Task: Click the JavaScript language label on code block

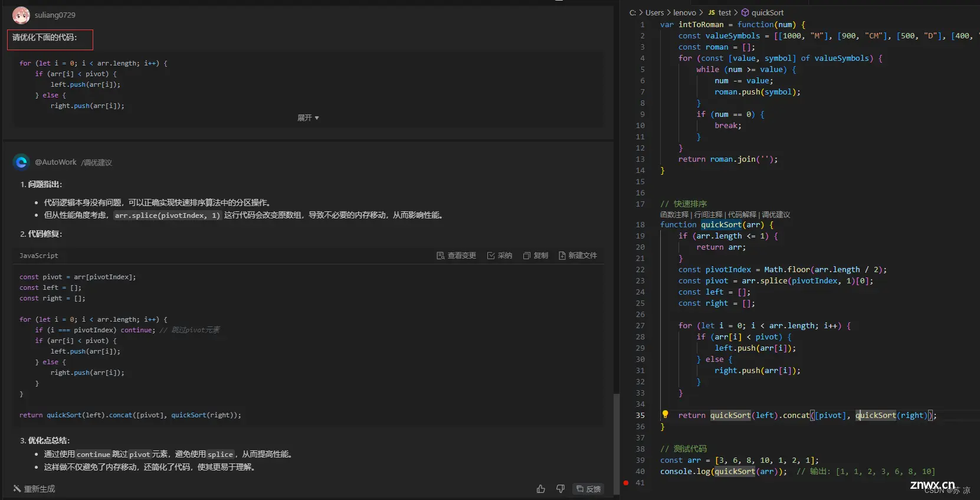Action: 38,256
